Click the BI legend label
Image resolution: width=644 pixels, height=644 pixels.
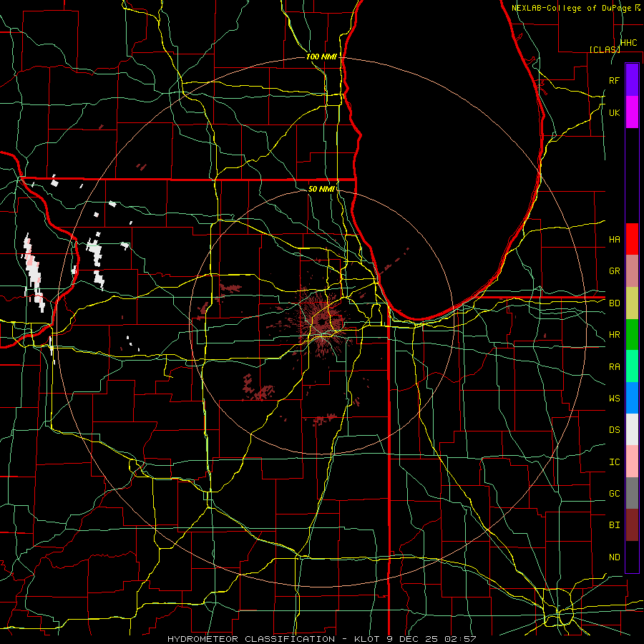614,525
